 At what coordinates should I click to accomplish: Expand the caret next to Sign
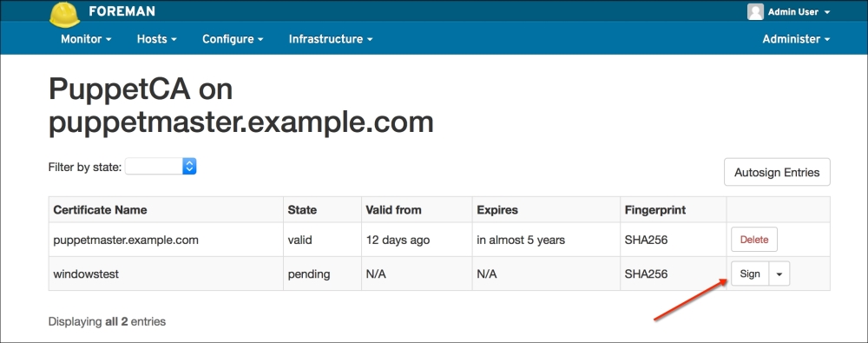(779, 274)
